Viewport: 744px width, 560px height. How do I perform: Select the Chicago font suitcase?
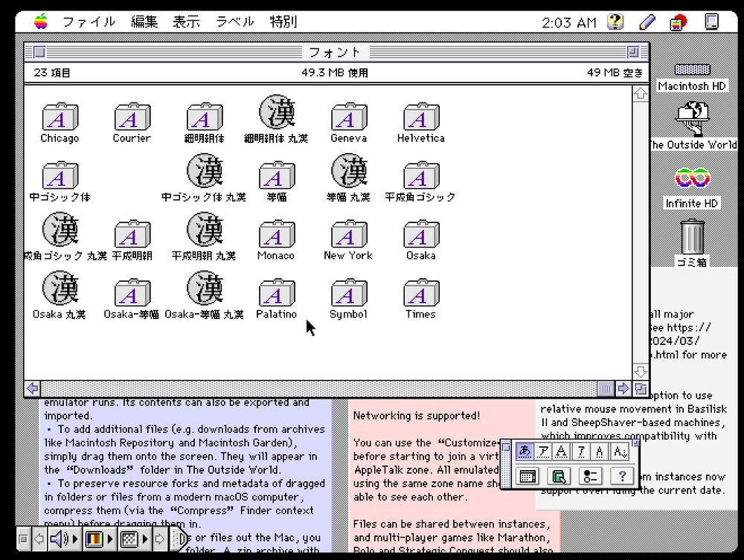pyautogui.click(x=60, y=116)
